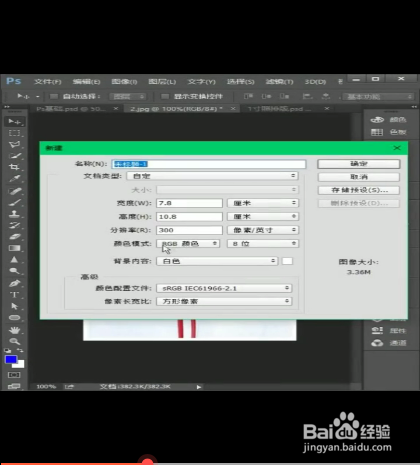Image resolution: width=420 pixels, height=465 pixels.
Task: Switch to the 1寸照排版.psd document tab
Action: pyautogui.click(x=279, y=109)
